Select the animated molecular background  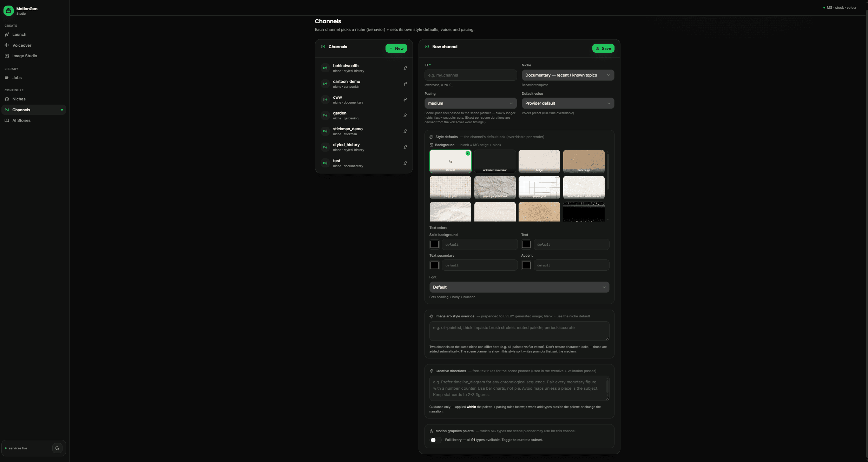pos(495,161)
